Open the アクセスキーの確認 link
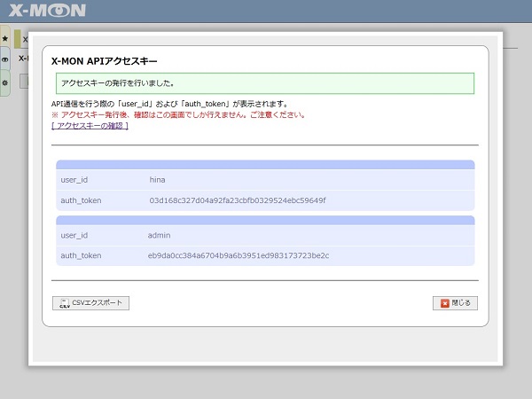Image resolution: width=532 pixels, height=399 pixels. pos(90,126)
